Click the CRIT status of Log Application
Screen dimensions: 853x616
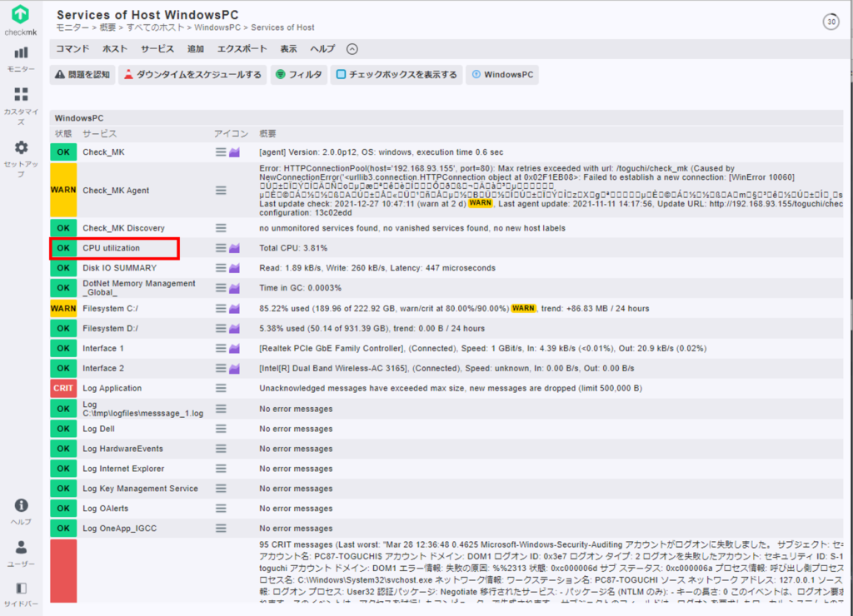tap(63, 388)
